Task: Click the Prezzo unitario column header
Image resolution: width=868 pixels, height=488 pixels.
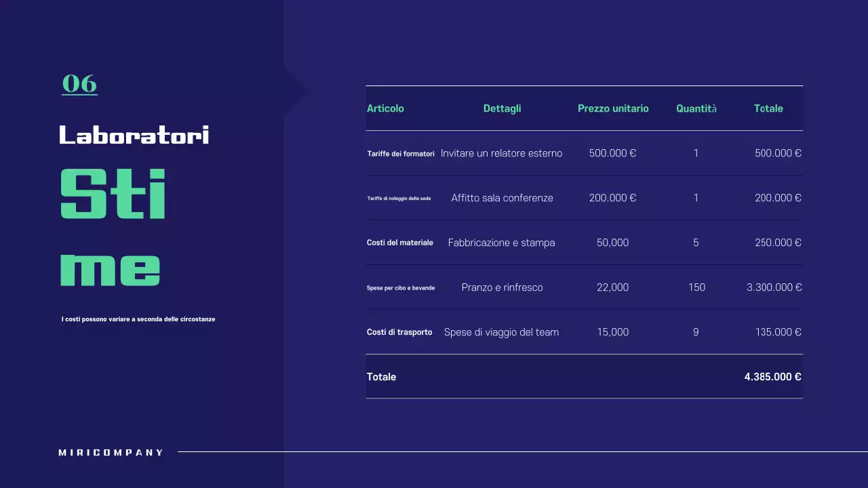Action: (x=613, y=108)
